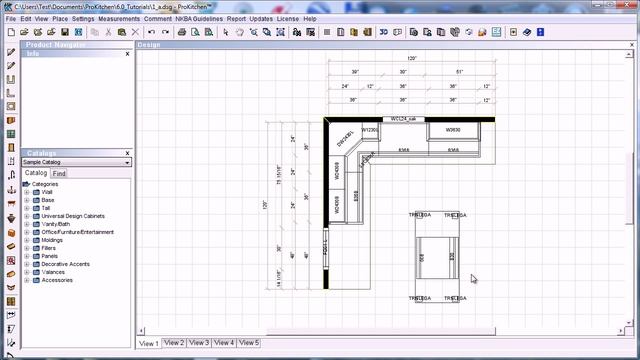
Task: Open the NKBA Guidelines menu
Action: 199,19
